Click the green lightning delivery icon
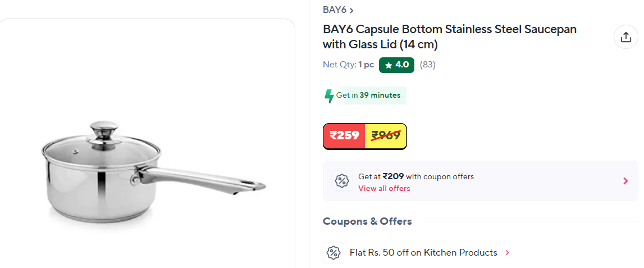 [x=329, y=96]
